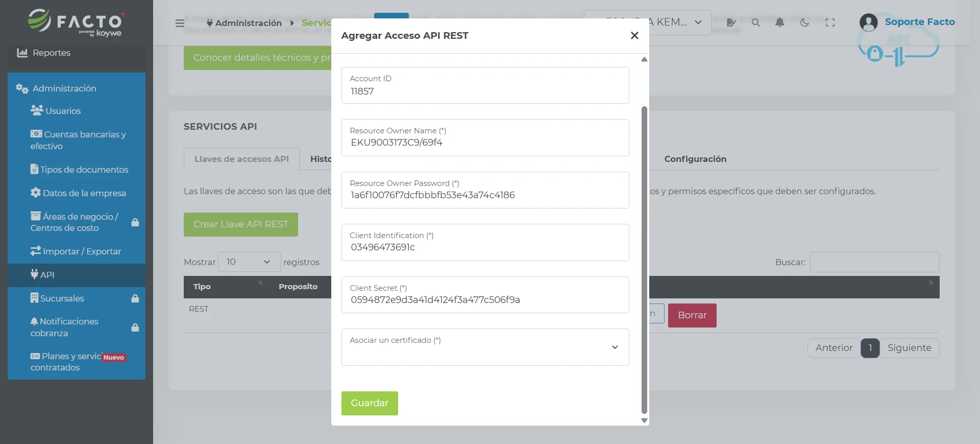The image size is (980, 444).
Task: Click the dialog scrollbar down arrow
Action: pos(644,420)
